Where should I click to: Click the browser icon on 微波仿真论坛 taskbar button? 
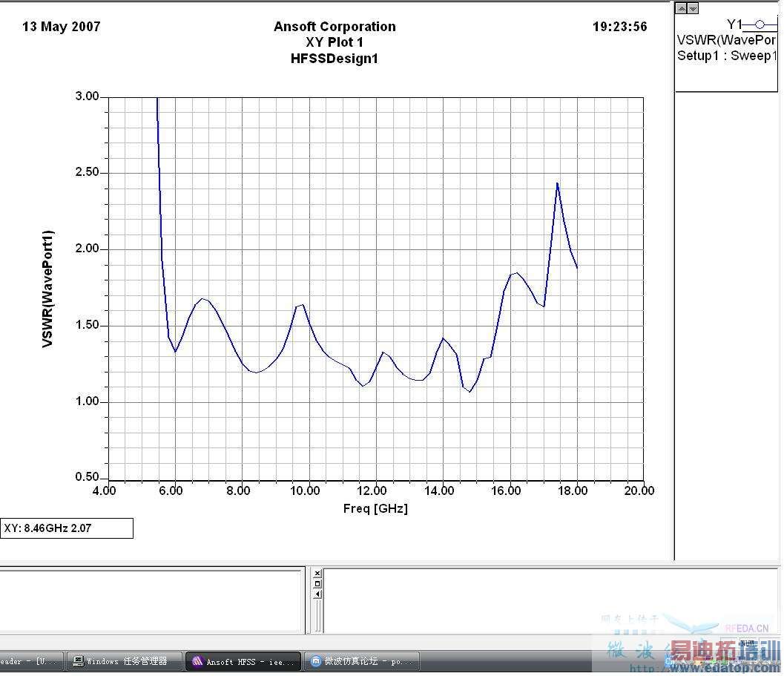(315, 661)
